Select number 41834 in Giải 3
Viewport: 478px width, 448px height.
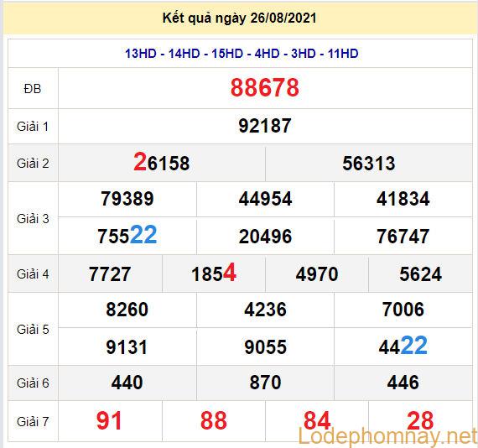pyautogui.click(x=403, y=199)
